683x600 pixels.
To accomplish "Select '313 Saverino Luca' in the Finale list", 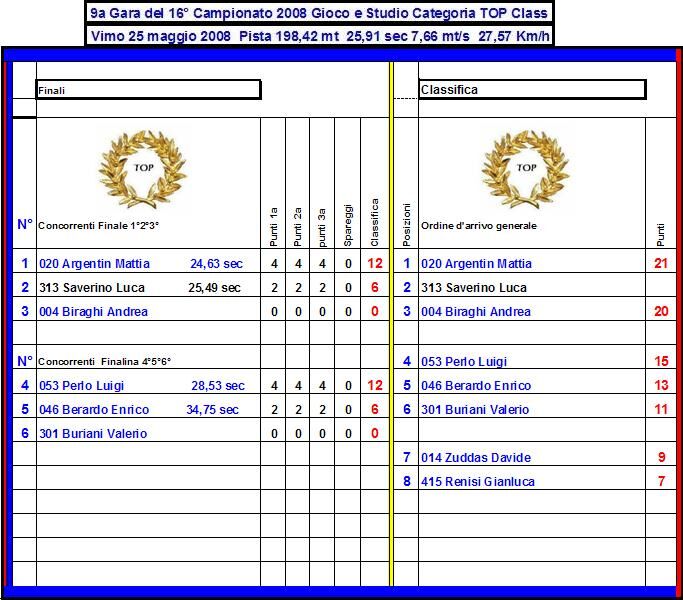I will click(92, 288).
